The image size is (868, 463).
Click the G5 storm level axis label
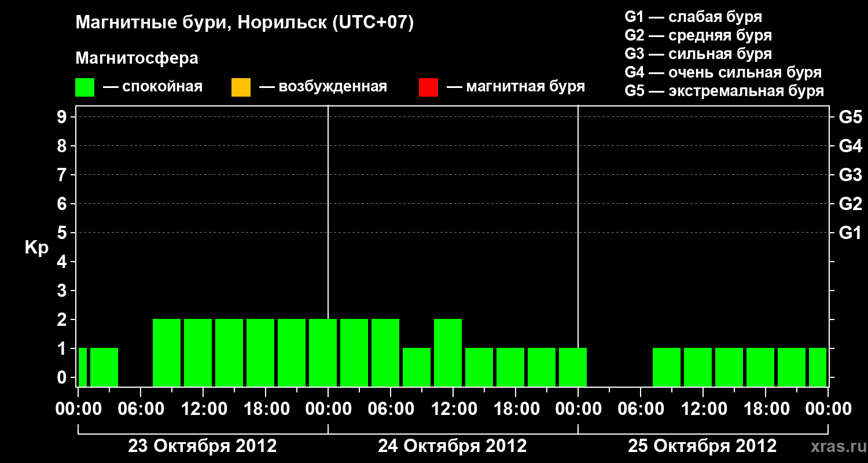coord(851,117)
